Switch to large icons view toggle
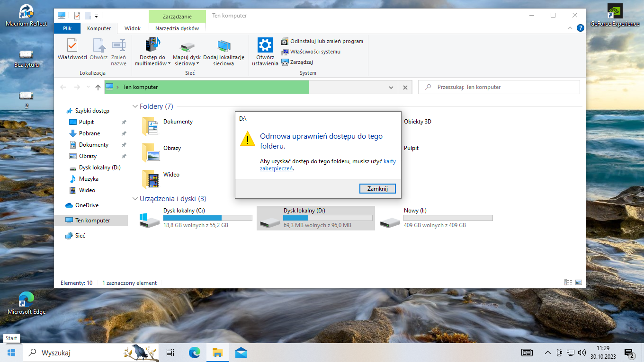644x362 pixels. (x=578, y=283)
